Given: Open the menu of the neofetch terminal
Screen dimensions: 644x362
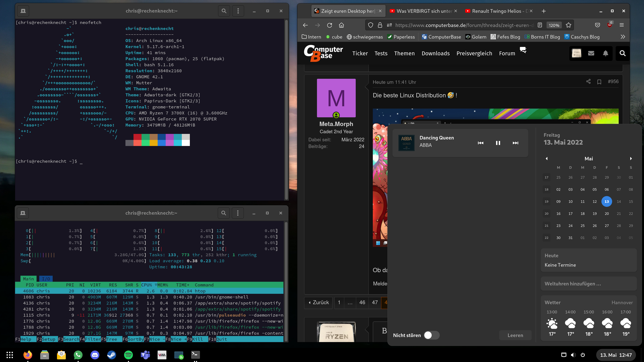Looking at the screenshot, I should 238,11.
